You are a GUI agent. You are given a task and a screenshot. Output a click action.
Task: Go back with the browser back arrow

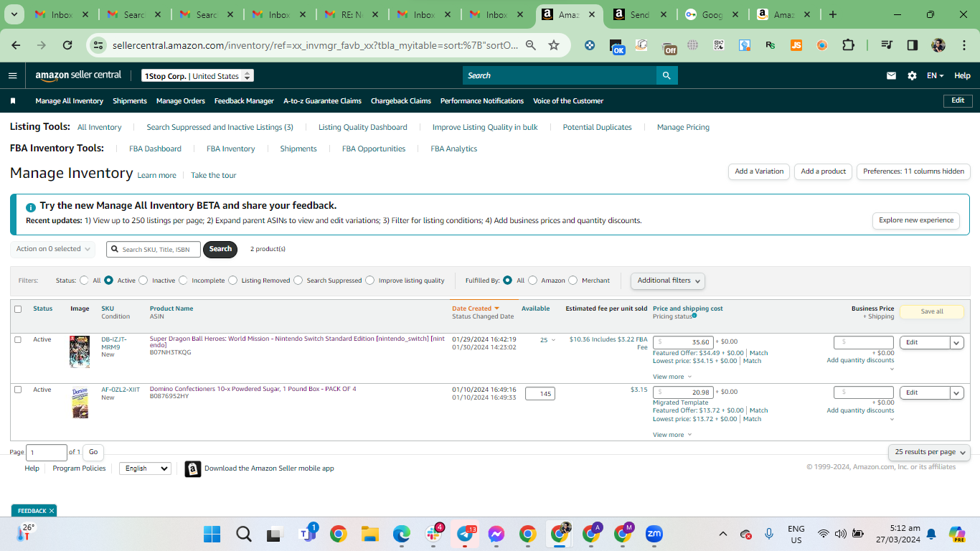(x=16, y=45)
